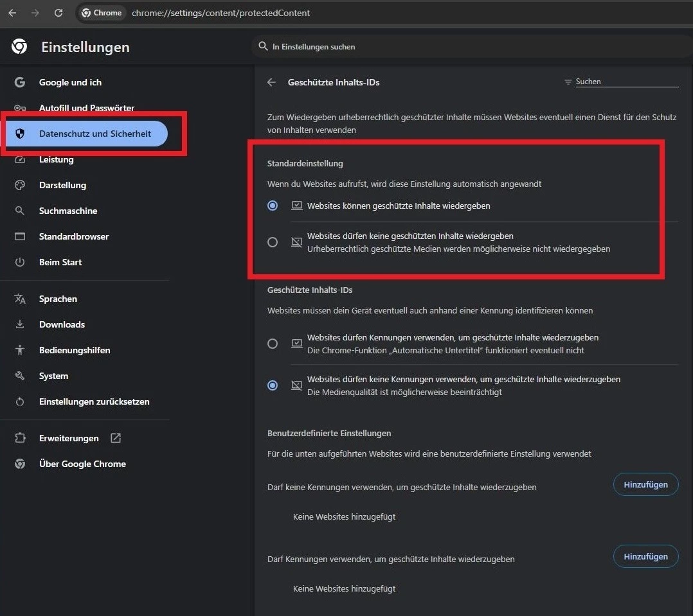Click crossed-out screen icon beside keine geschützten Inhalte

pos(296,242)
